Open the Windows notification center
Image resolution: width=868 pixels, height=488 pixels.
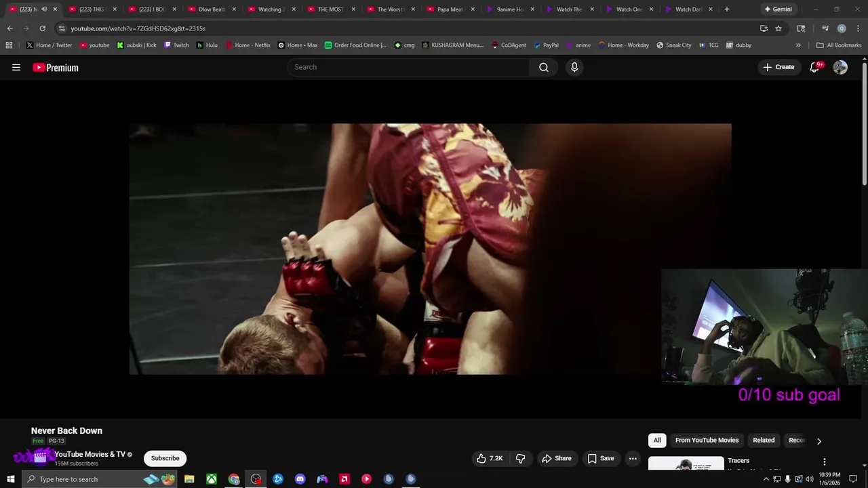point(853,479)
